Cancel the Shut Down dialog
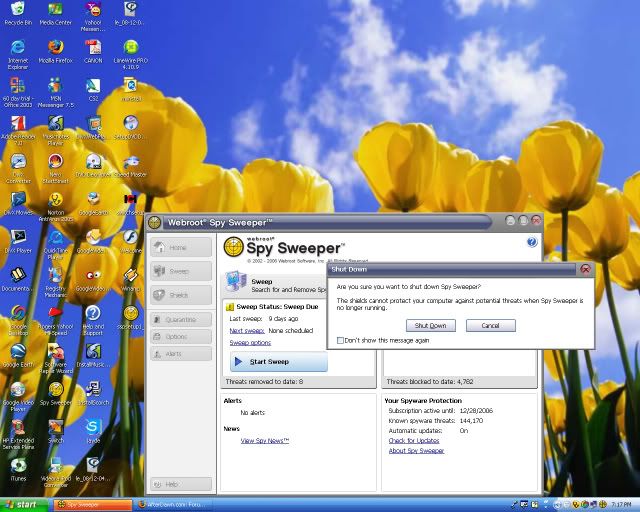Image resolution: width=640 pixels, height=512 pixels. [x=491, y=325]
